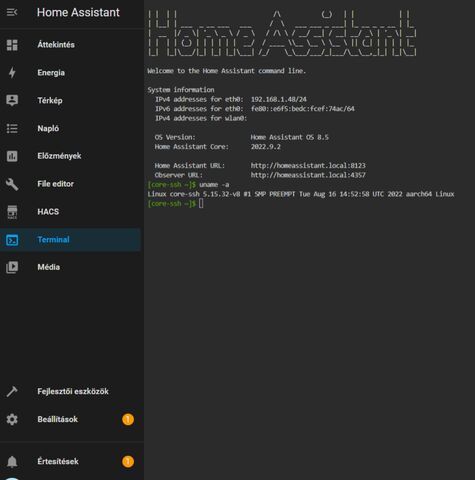Open the Energia dashboard
The width and height of the screenshot is (475, 480).
(x=70, y=73)
